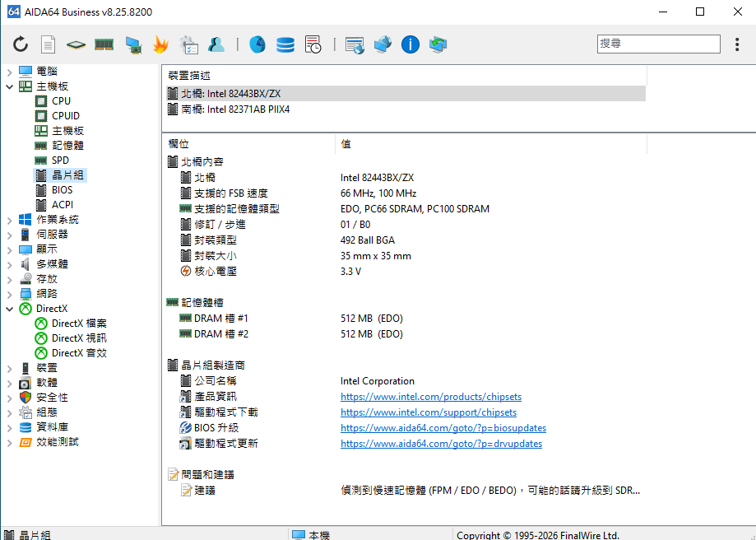
Task: Select the 支援的 FSB 速度 row
Action: (405, 193)
